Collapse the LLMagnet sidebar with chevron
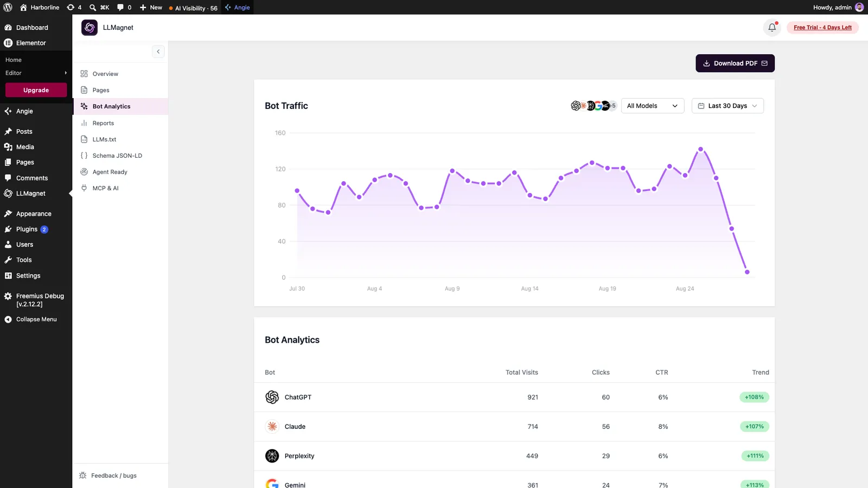 point(158,52)
